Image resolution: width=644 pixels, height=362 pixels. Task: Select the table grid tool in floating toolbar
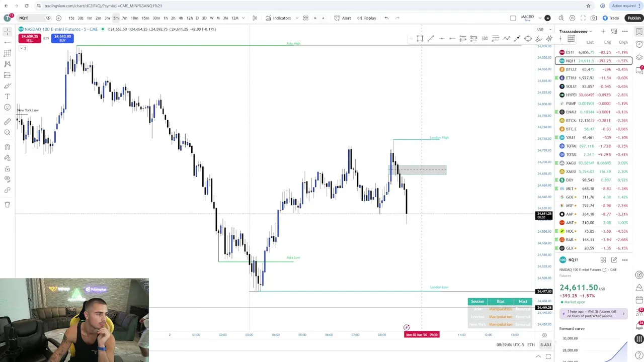click(x=571, y=39)
